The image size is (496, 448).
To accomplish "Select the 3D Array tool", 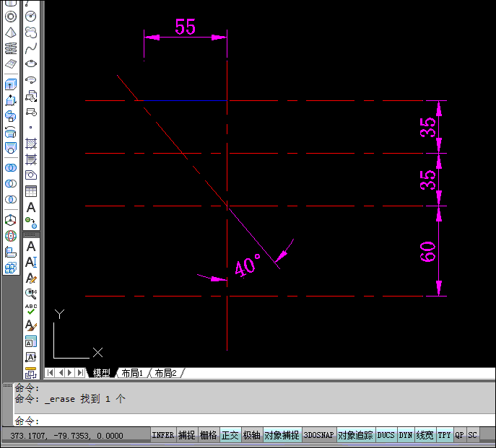I will (x=11, y=268).
